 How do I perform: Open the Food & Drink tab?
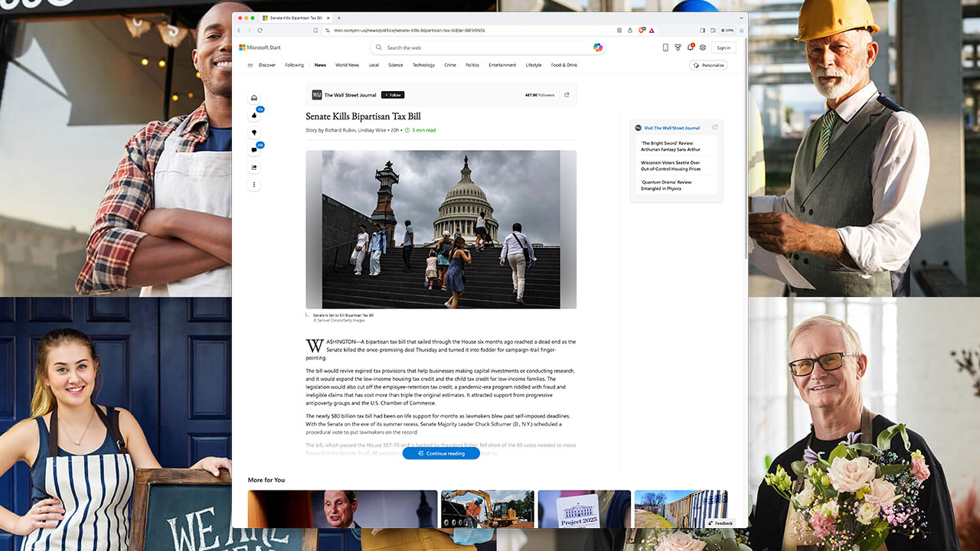[564, 65]
